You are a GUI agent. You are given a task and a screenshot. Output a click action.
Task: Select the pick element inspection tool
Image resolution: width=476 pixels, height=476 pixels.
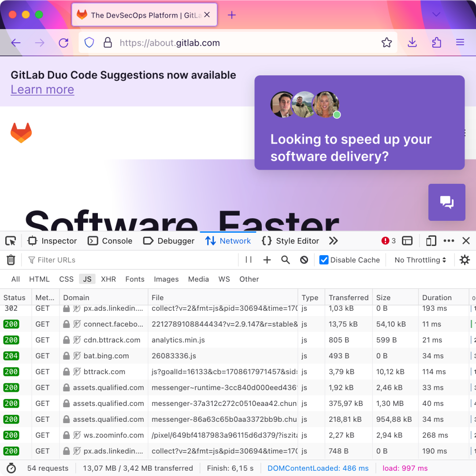click(11, 241)
